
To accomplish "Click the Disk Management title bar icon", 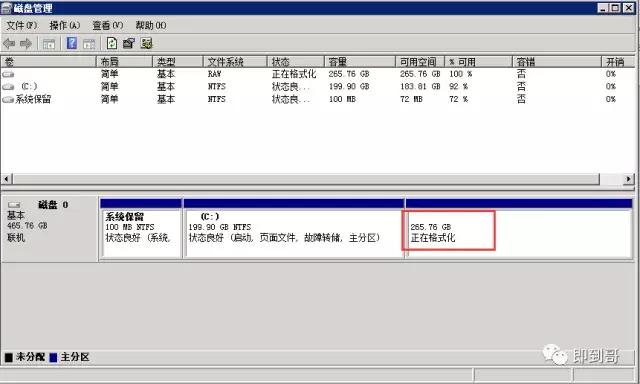I will click(x=6, y=8).
